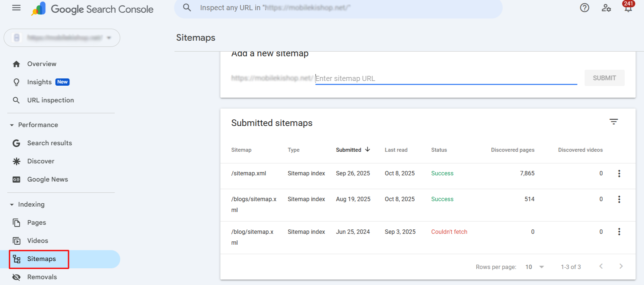Screen dimensions: 644x285
Task: Click the Enter sitemap URL field
Action: [446, 78]
